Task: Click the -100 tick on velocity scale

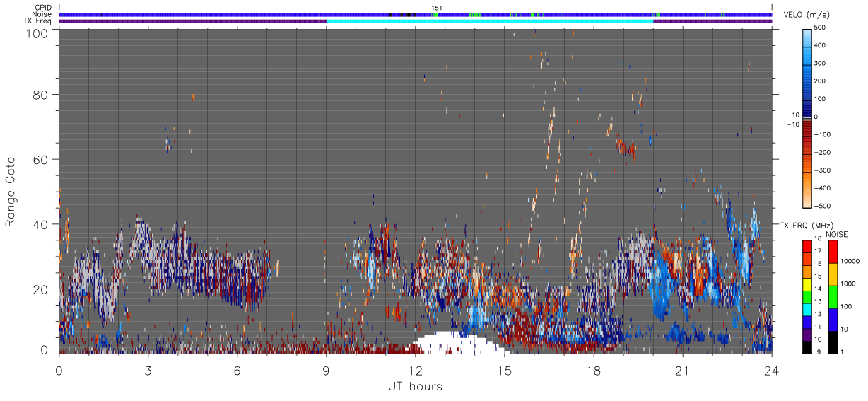Action: click(822, 134)
